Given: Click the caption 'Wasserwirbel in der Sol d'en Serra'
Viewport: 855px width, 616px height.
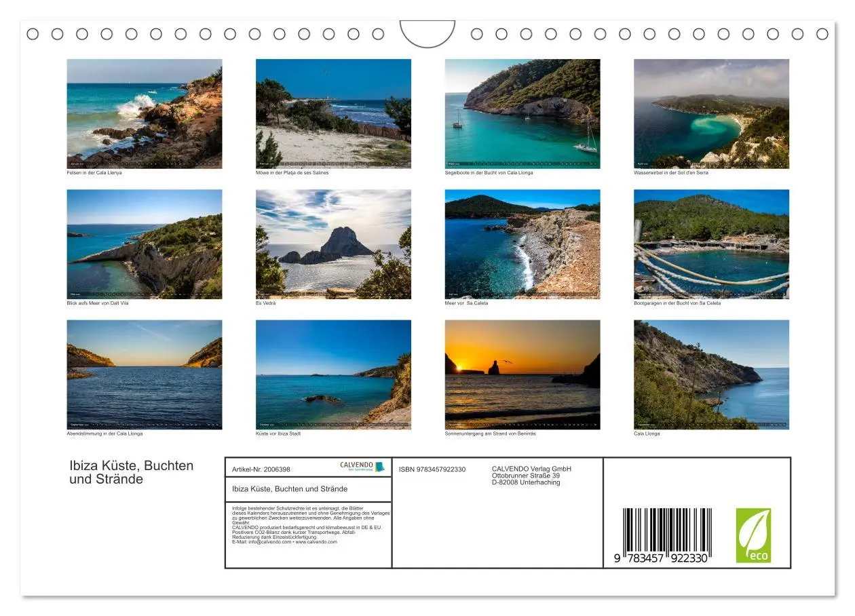Looking at the screenshot, I should point(670,173).
